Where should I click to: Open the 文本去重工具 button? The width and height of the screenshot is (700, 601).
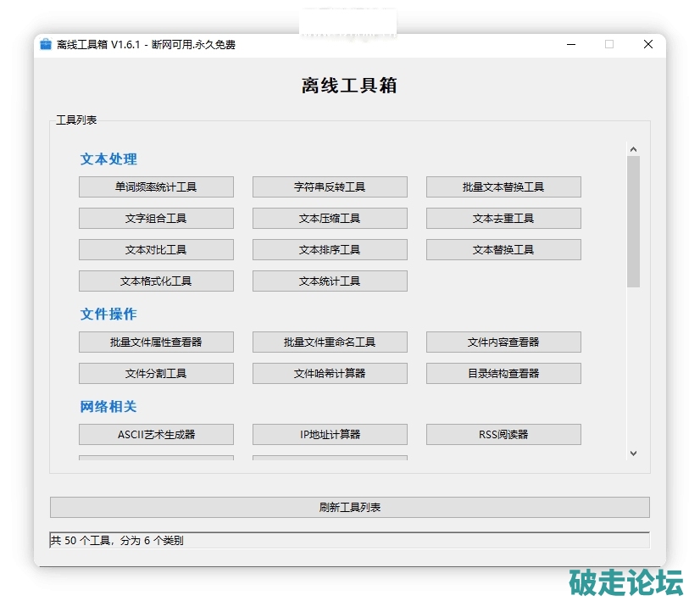[503, 219]
